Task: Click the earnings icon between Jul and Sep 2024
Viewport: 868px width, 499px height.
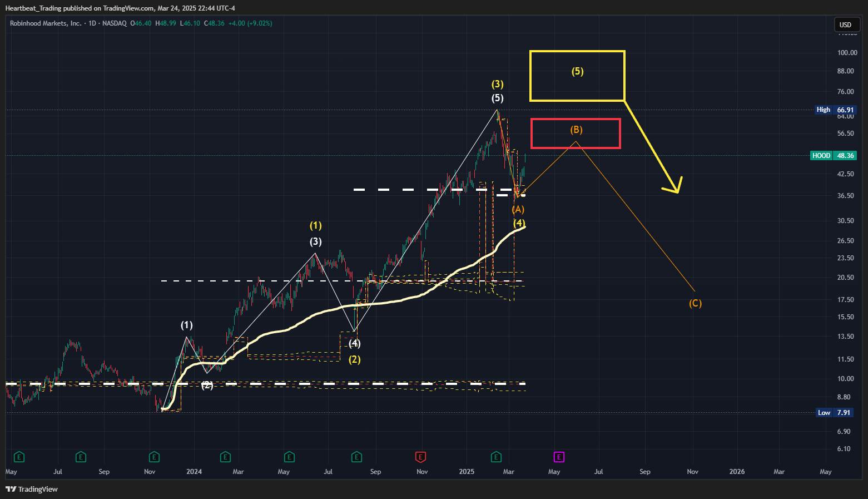Action: pos(357,457)
